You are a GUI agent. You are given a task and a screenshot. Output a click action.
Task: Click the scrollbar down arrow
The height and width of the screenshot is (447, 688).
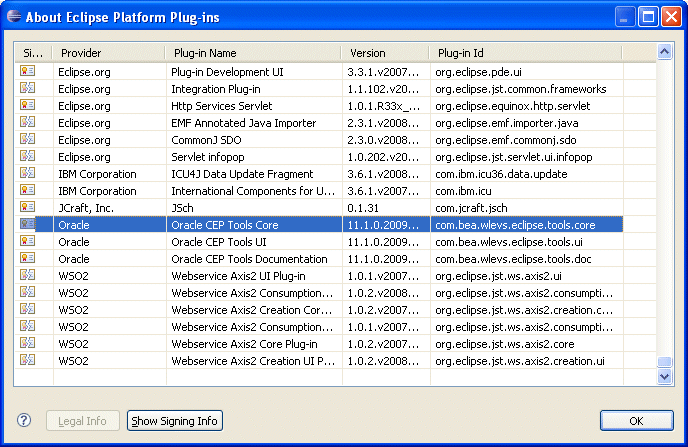click(x=665, y=376)
